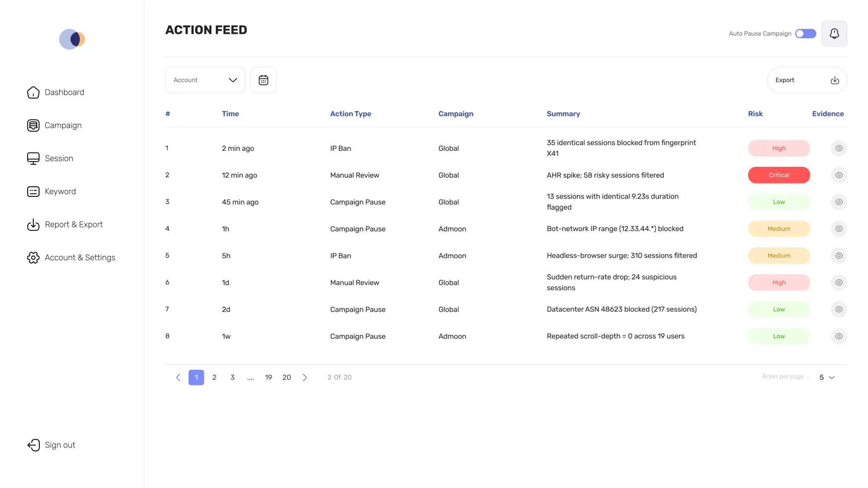Viewport: 868px width, 488px height.
Task: View evidence for 13 sessions 9.23s row
Action: click(x=839, y=202)
